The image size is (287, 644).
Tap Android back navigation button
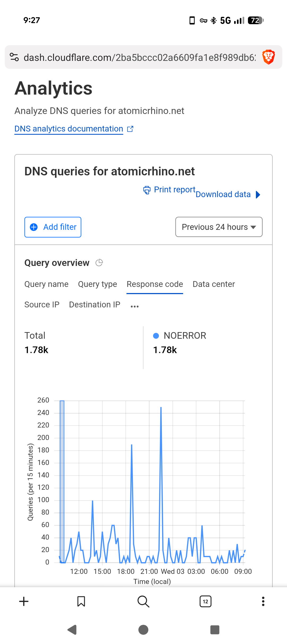click(x=72, y=630)
